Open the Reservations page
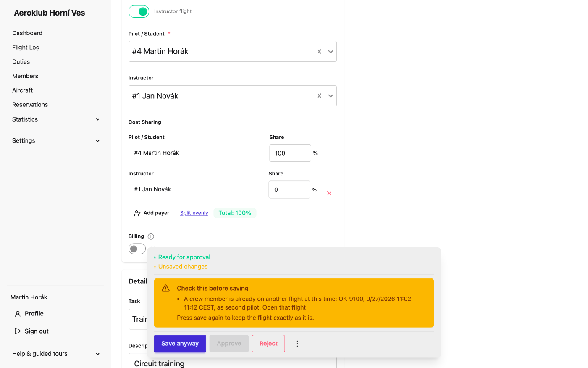The height and width of the screenshot is (368, 588). (30, 105)
